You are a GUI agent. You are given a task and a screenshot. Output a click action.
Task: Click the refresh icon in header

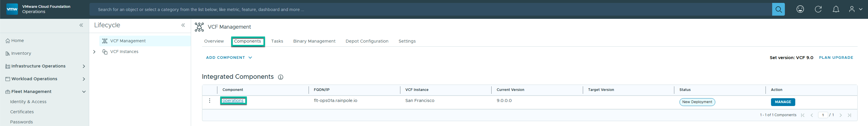[818, 9]
